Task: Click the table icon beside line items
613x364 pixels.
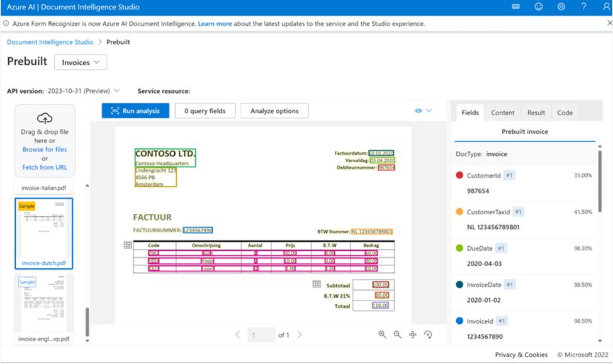Action: tap(128, 245)
